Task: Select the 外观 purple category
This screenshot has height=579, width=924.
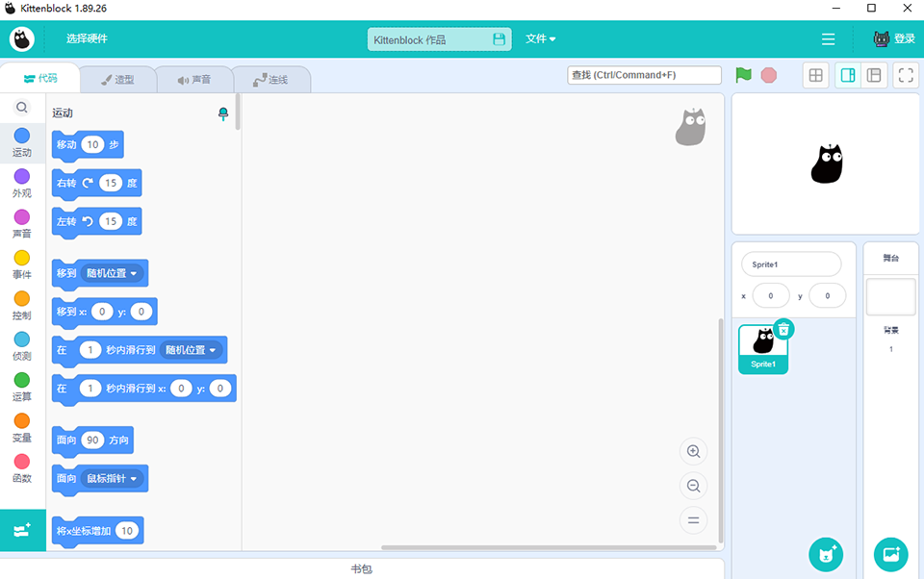Action: pos(22,183)
